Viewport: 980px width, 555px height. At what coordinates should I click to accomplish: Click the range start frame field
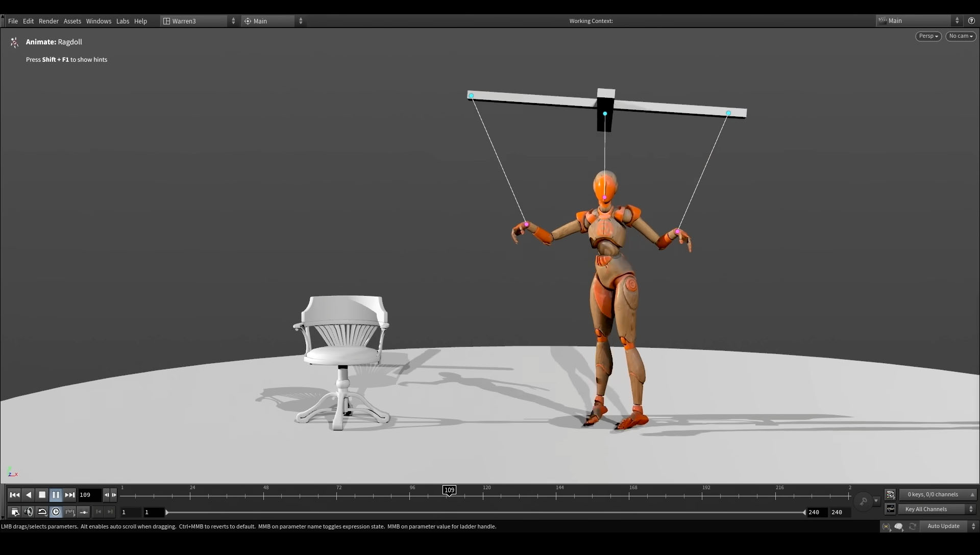[x=154, y=512]
